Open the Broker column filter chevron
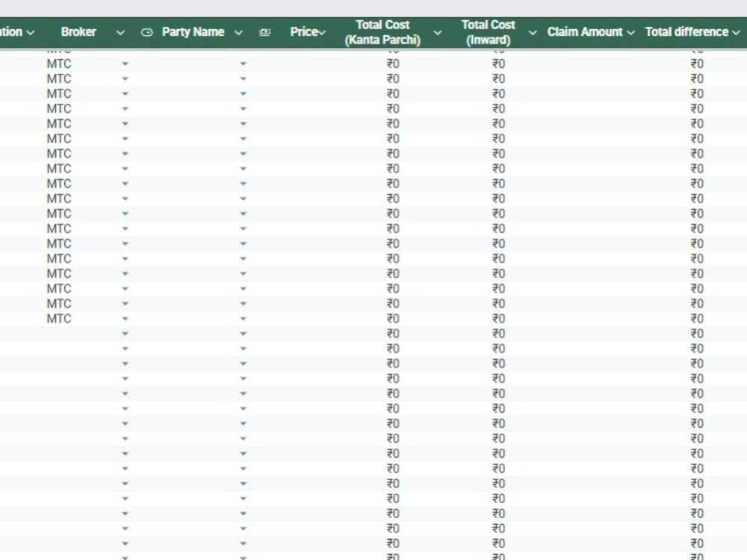 coord(120,33)
